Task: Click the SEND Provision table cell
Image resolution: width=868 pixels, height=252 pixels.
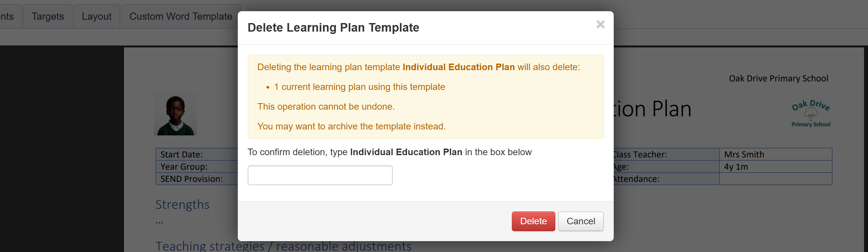Action: pyautogui.click(x=191, y=179)
